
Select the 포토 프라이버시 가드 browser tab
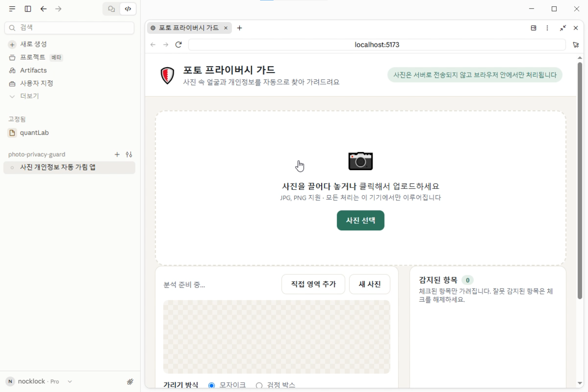point(189,28)
